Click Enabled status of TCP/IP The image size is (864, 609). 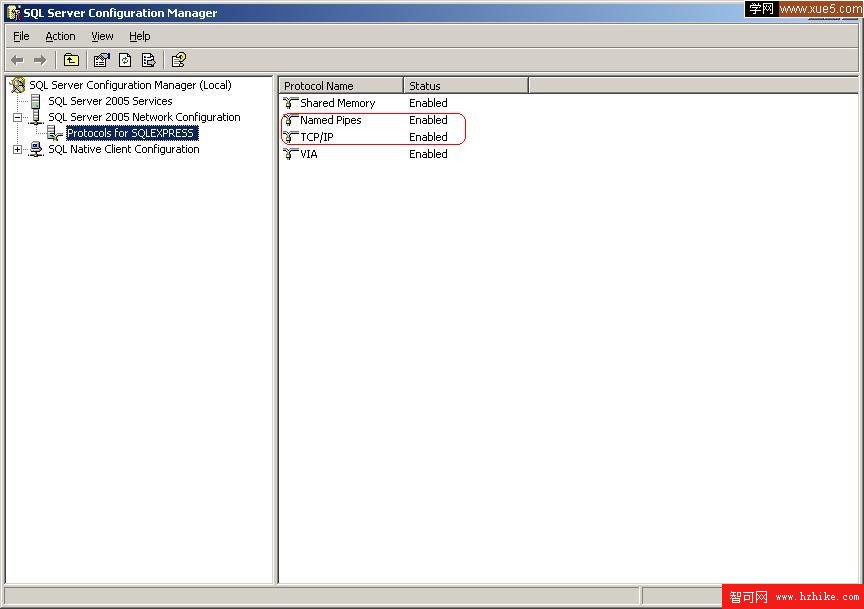point(428,137)
